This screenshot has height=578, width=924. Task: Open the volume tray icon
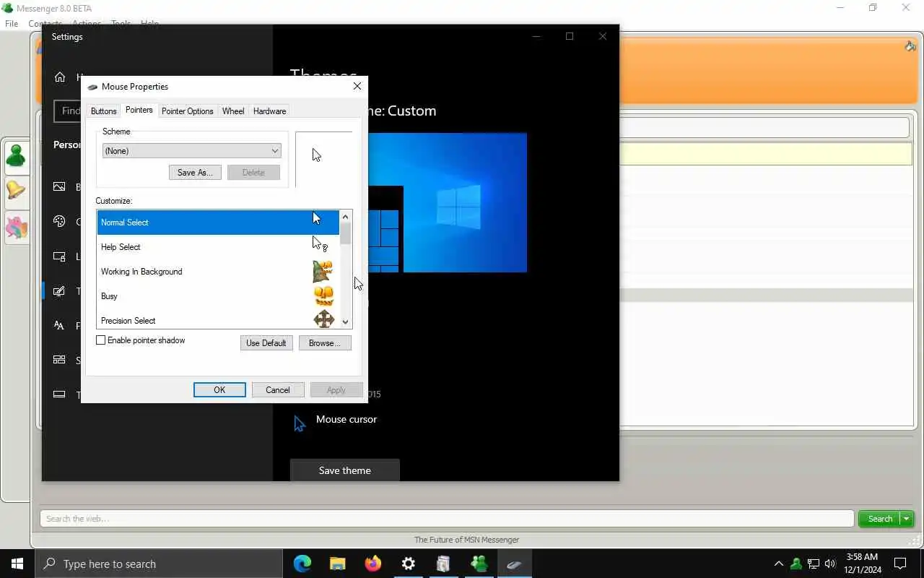830,564
